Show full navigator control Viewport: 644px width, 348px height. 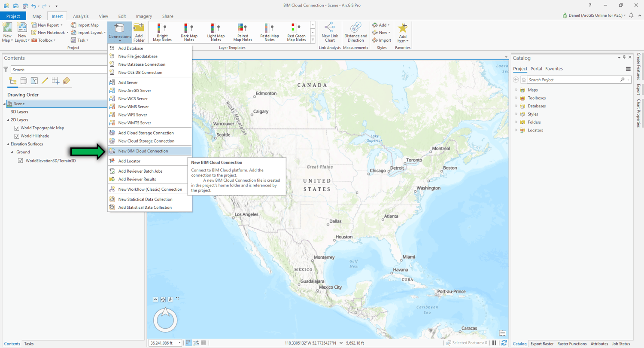point(156,299)
